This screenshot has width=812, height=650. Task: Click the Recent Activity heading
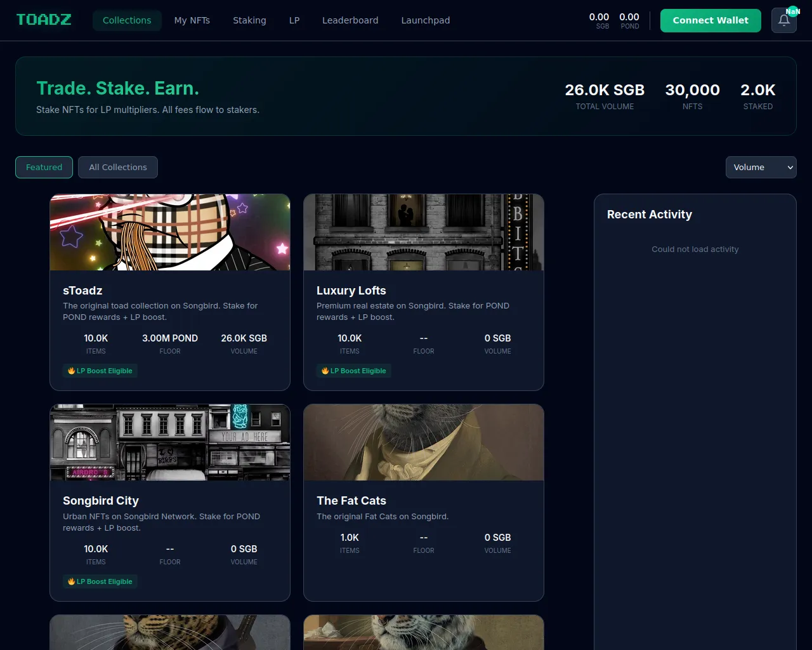650,215
